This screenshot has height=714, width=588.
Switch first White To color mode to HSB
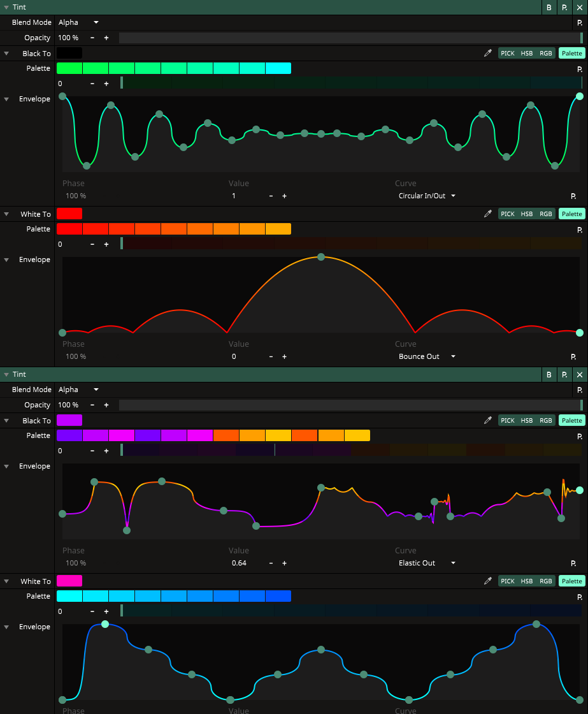[527, 214]
